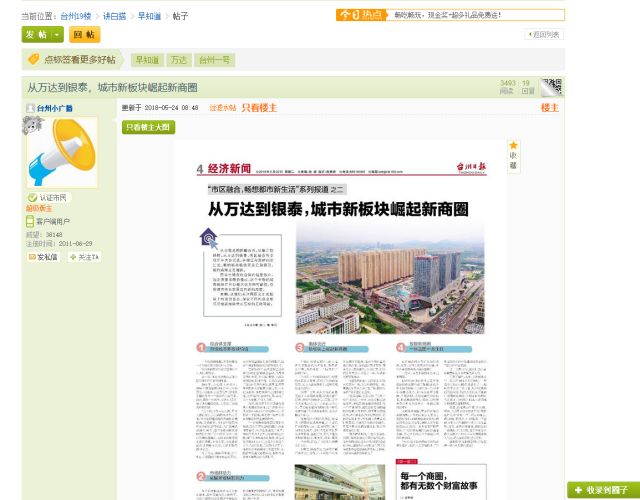Click the 19 reply count
This screenshot has height=500, width=640.
click(526, 83)
